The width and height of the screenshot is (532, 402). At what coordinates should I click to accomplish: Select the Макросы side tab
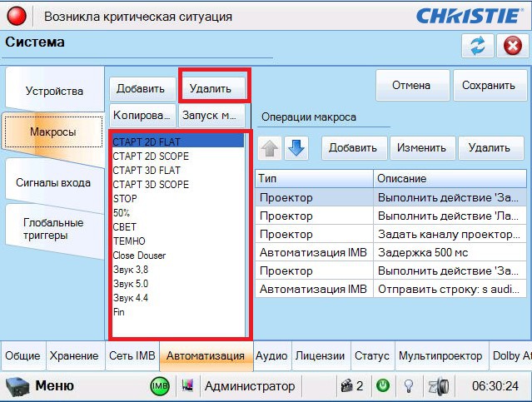pos(53,132)
